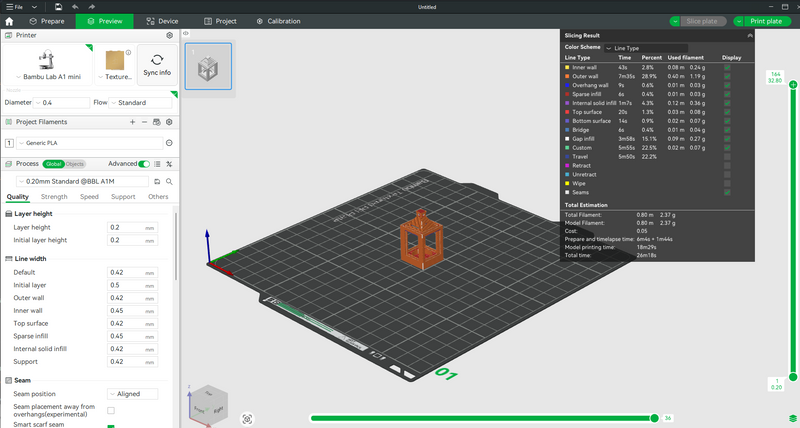The image size is (800, 428).
Task: Open the Seam position Aligned dropdown
Action: (132, 394)
